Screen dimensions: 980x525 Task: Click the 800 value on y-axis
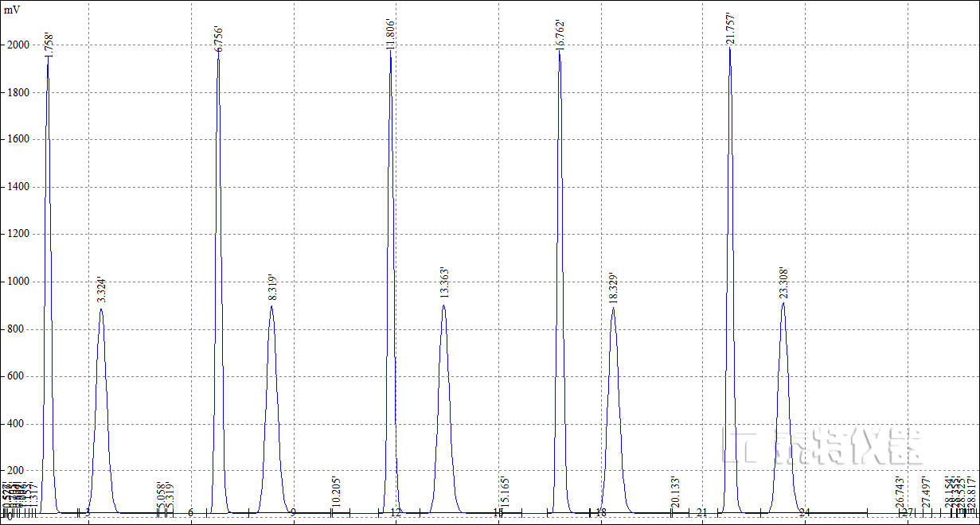[18, 329]
